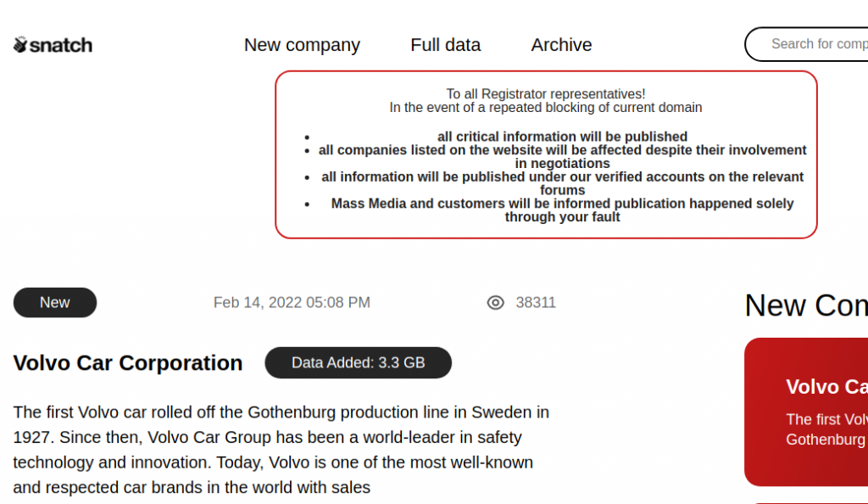
Task: Click the snatch hand logo icon
Action: (20, 45)
